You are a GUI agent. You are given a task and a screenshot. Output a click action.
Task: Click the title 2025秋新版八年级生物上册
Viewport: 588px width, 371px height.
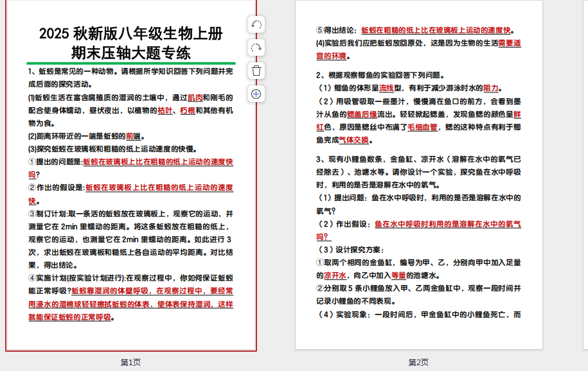point(131,33)
